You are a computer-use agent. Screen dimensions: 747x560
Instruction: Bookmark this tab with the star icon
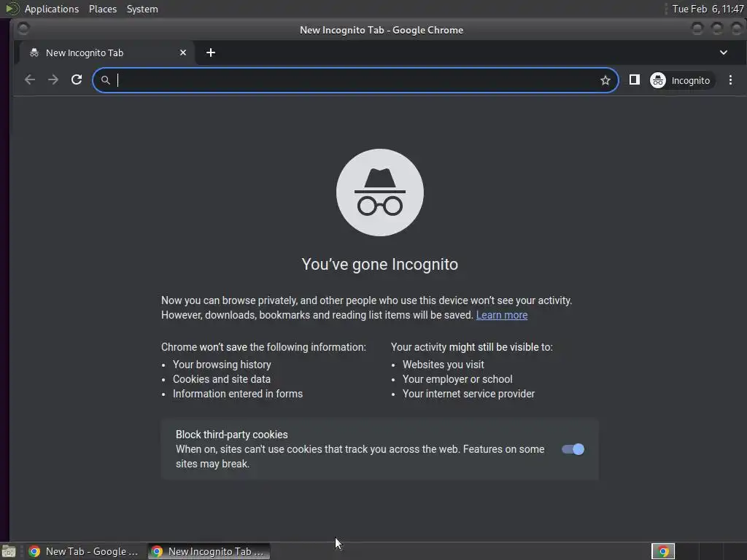coord(605,80)
